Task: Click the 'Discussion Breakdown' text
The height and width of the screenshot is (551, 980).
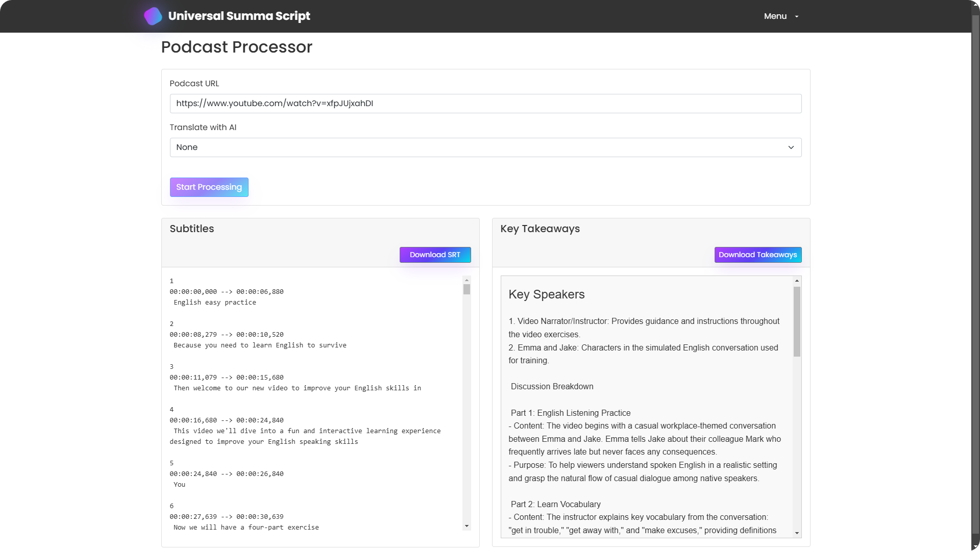Action: pos(552,387)
